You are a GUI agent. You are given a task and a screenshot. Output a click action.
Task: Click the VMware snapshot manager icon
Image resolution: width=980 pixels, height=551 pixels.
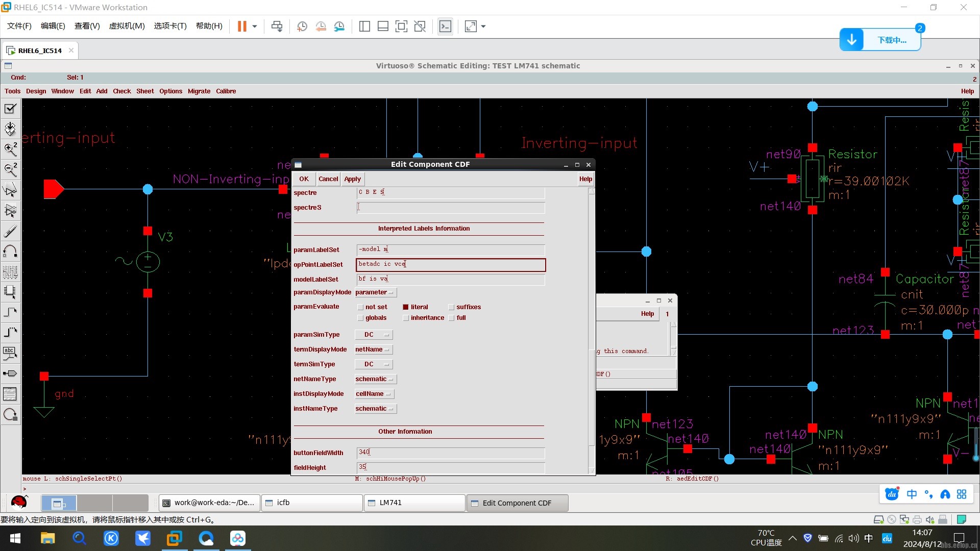[339, 27]
